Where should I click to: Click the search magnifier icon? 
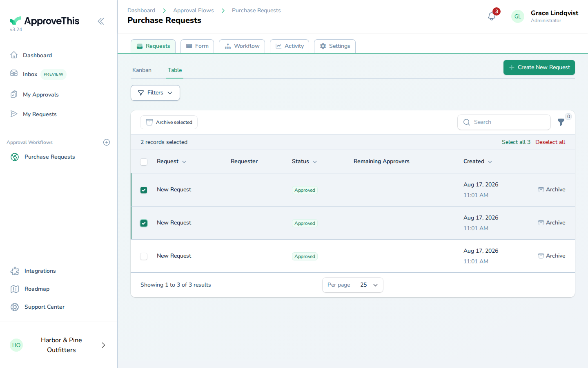(x=467, y=122)
